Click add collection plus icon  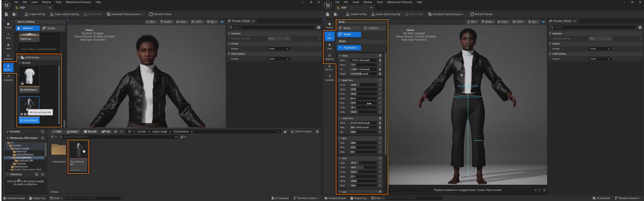(36, 174)
